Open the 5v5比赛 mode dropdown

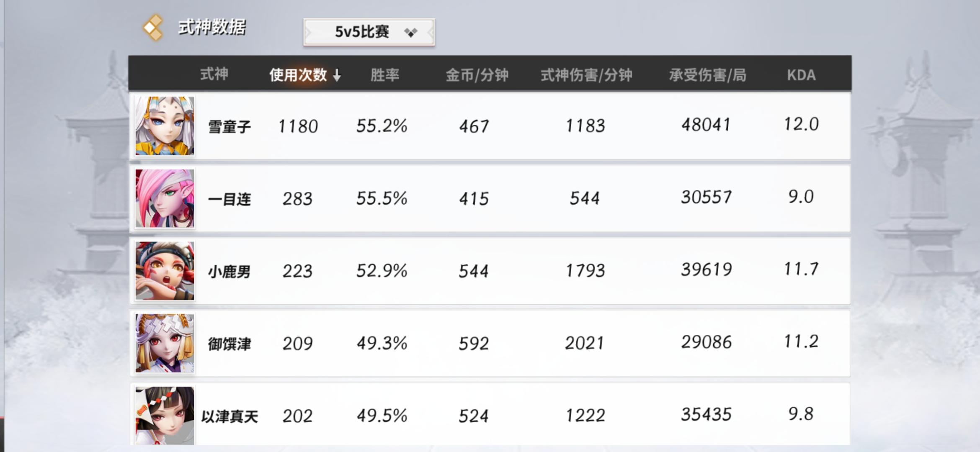pyautogui.click(x=362, y=32)
